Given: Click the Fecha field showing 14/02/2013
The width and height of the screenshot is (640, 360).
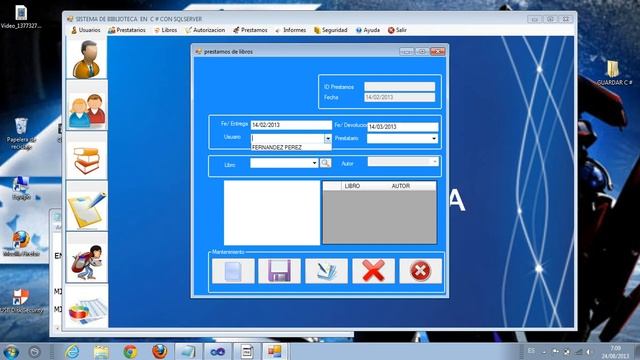Looking at the screenshot, I should 400,97.
